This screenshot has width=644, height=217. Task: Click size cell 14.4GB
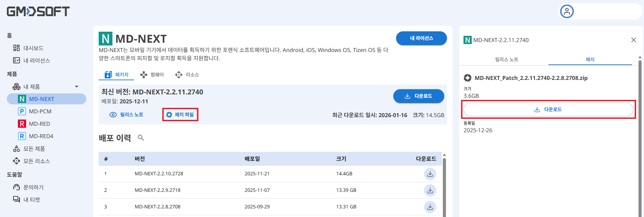pyautogui.click(x=344, y=174)
